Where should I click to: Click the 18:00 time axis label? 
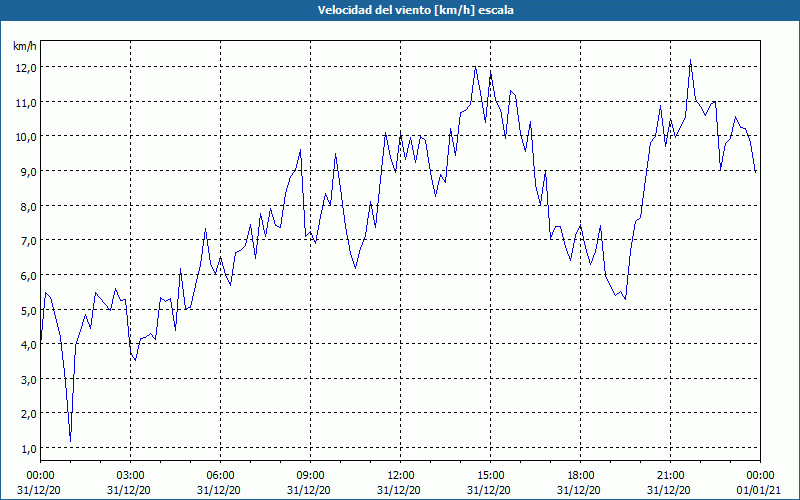coord(581,476)
